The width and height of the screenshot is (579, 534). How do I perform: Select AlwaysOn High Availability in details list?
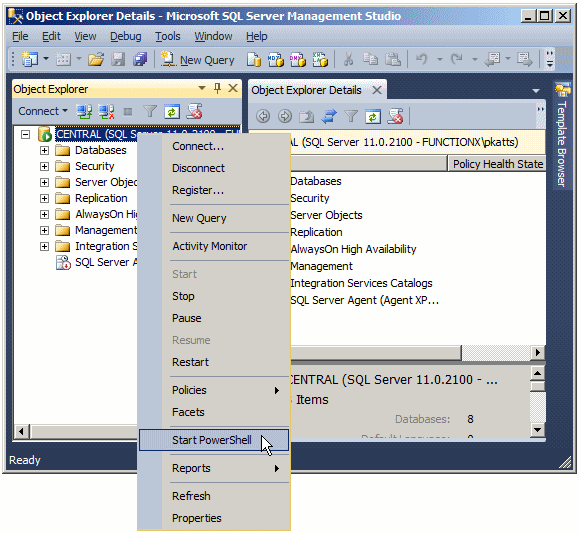pos(353,249)
